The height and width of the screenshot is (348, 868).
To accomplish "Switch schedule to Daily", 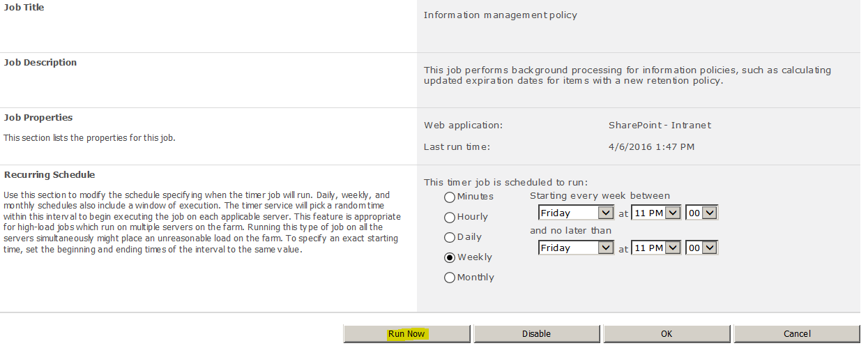I will (450, 237).
